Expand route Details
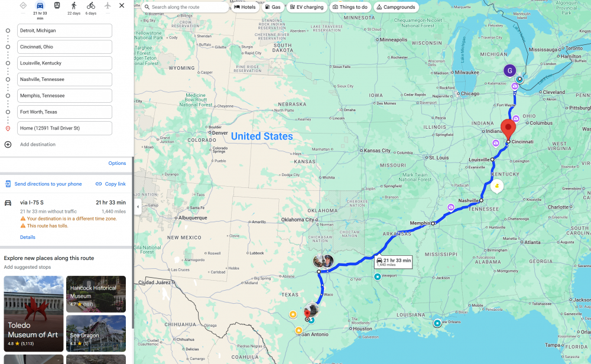The width and height of the screenshot is (591, 364). 28,237
